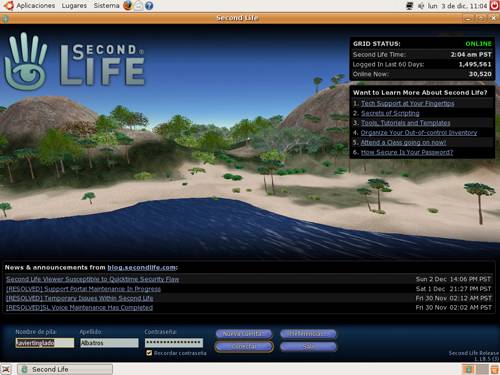
Task: Select Second Life taskbar window button
Action: point(65,369)
